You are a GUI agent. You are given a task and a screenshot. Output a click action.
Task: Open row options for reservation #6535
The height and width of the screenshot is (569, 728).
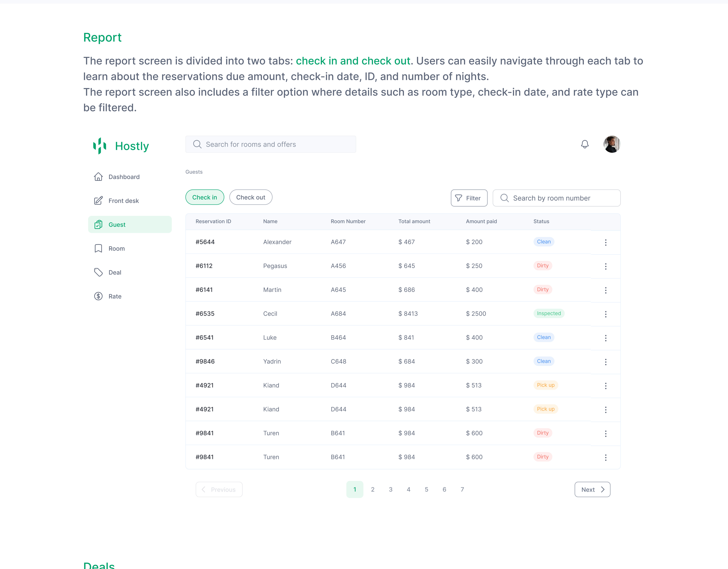pyautogui.click(x=606, y=314)
